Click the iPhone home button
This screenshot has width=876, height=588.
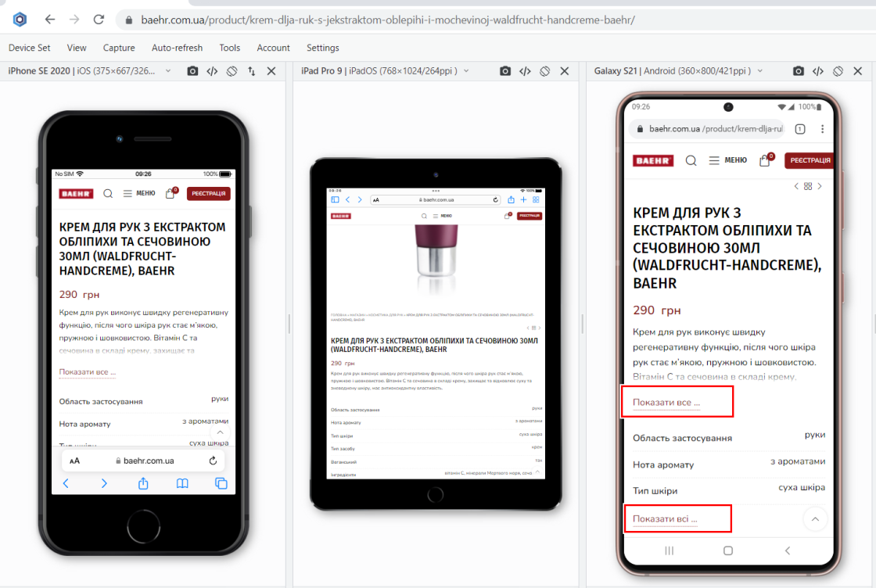click(x=144, y=526)
